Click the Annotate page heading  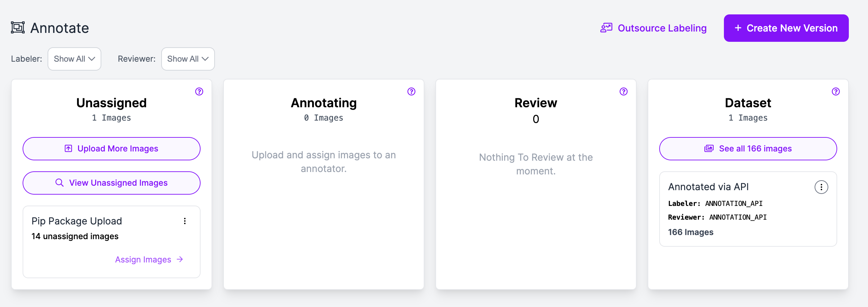point(60,28)
